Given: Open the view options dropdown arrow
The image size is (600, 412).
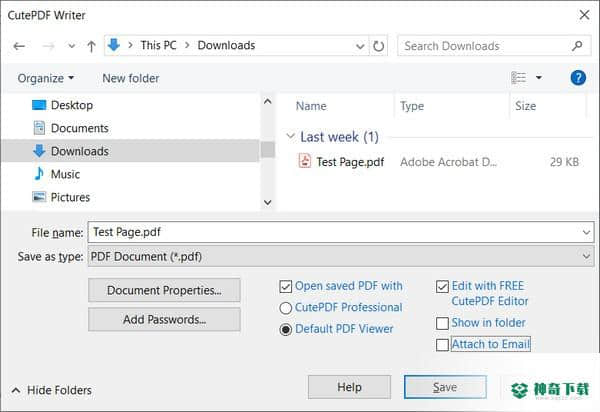Looking at the screenshot, I should pyautogui.click(x=539, y=78).
